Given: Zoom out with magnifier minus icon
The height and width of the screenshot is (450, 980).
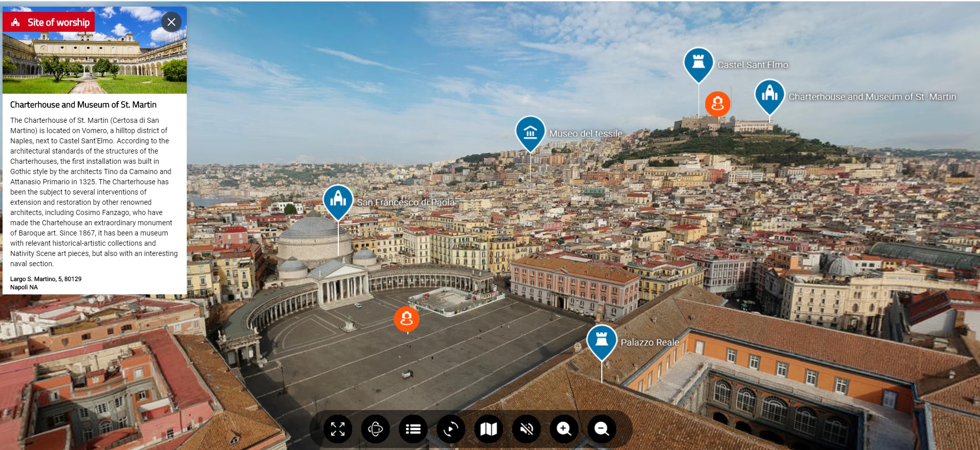Looking at the screenshot, I should [602, 428].
